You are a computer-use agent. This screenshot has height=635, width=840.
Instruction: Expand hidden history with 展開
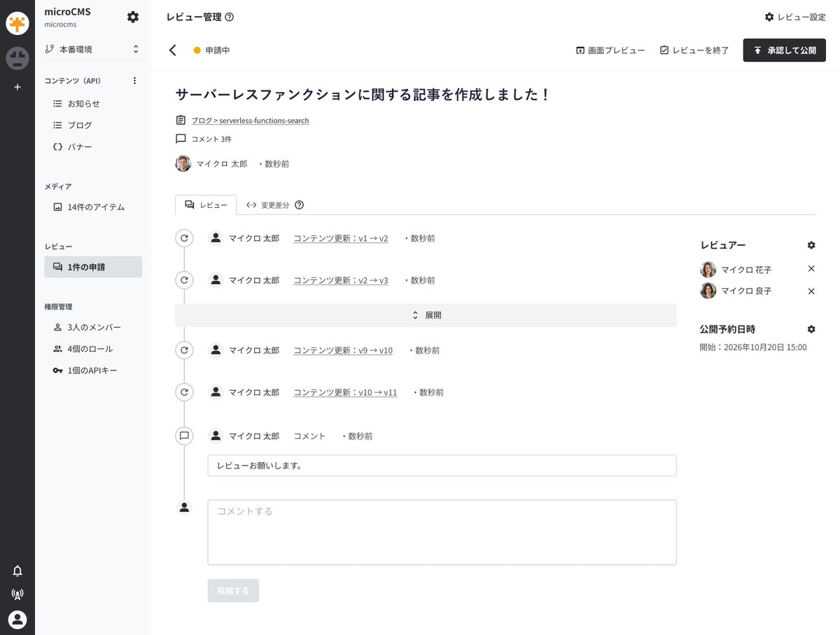[426, 315]
